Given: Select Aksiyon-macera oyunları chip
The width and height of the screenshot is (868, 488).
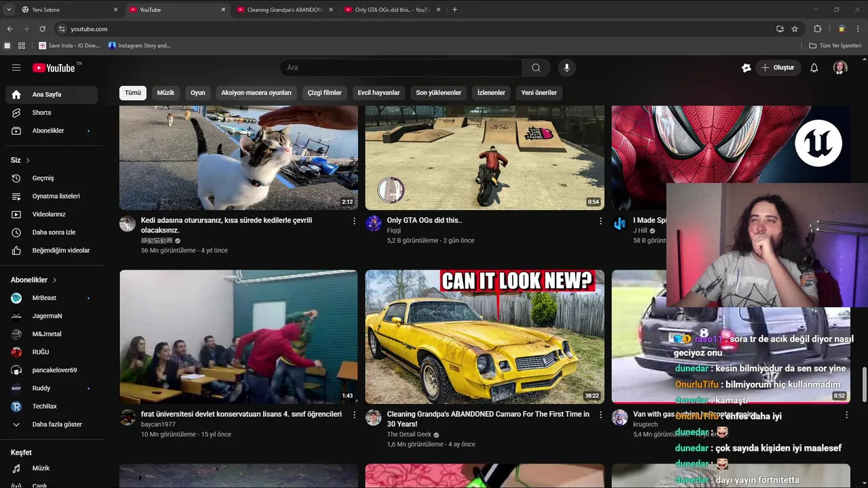Looking at the screenshot, I should tap(256, 93).
